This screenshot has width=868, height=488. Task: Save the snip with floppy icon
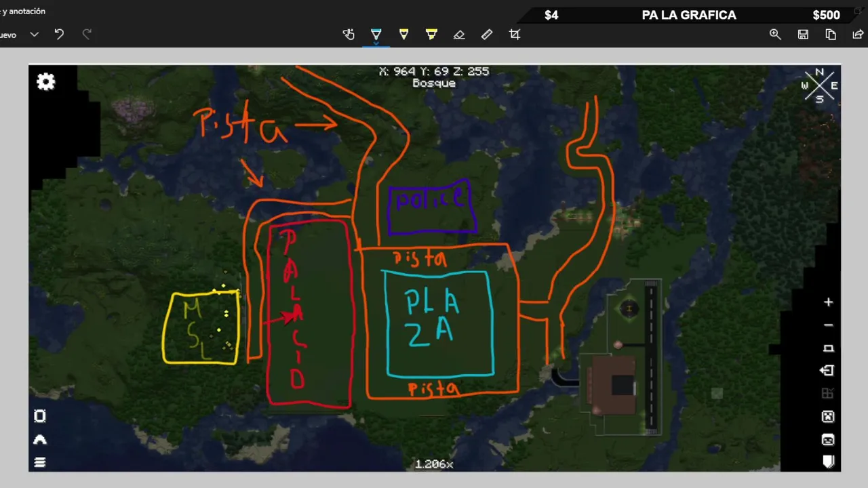pyautogui.click(x=803, y=35)
